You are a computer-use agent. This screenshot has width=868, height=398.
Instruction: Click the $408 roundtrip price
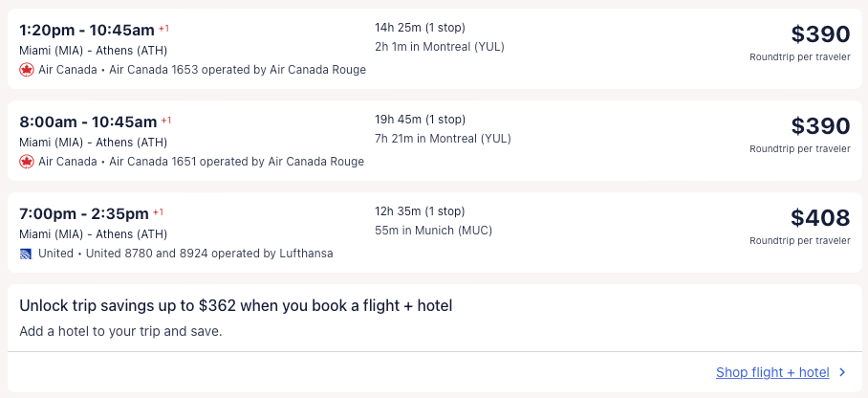tap(819, 218)
